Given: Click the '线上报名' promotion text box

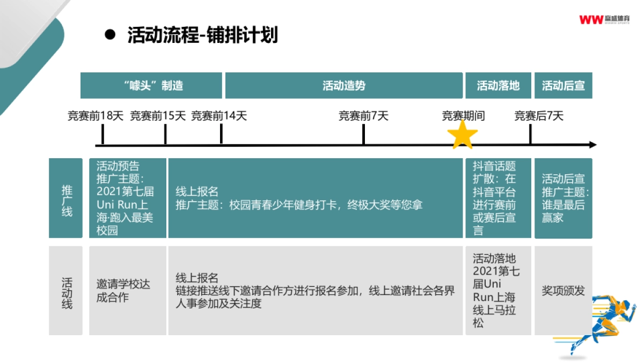Looking at the screenshot, I should pos(317,198).
